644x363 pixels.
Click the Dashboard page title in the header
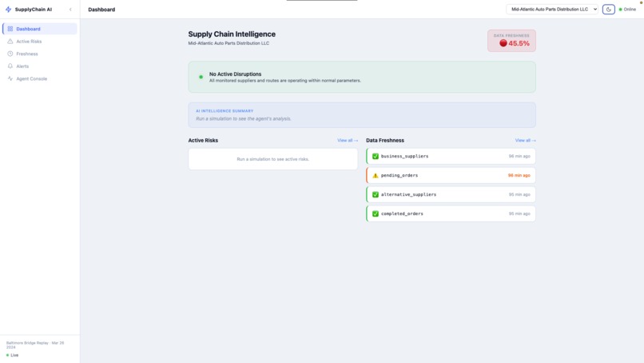(x=101, y=10)
